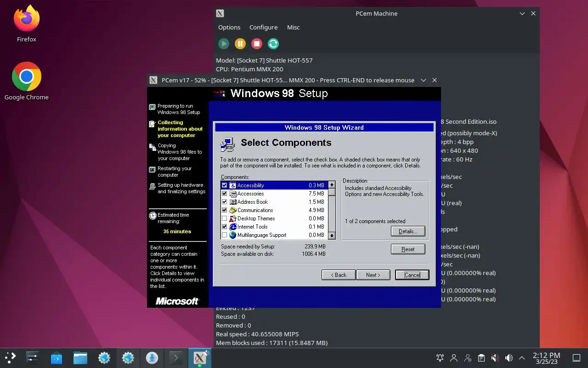The image size is (588, 368).
Task: Click the Select Components computer icon
Action: point(227,144)
